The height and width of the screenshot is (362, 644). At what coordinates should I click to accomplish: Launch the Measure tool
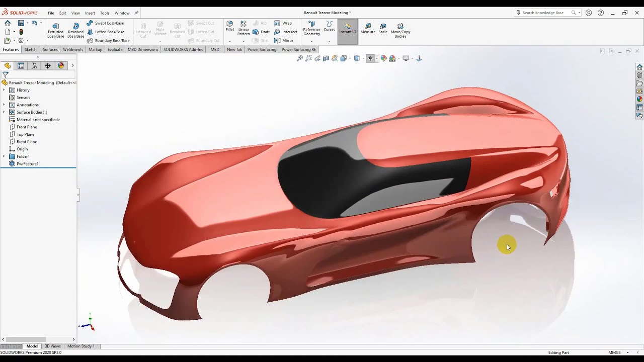[x=368, y=28]
